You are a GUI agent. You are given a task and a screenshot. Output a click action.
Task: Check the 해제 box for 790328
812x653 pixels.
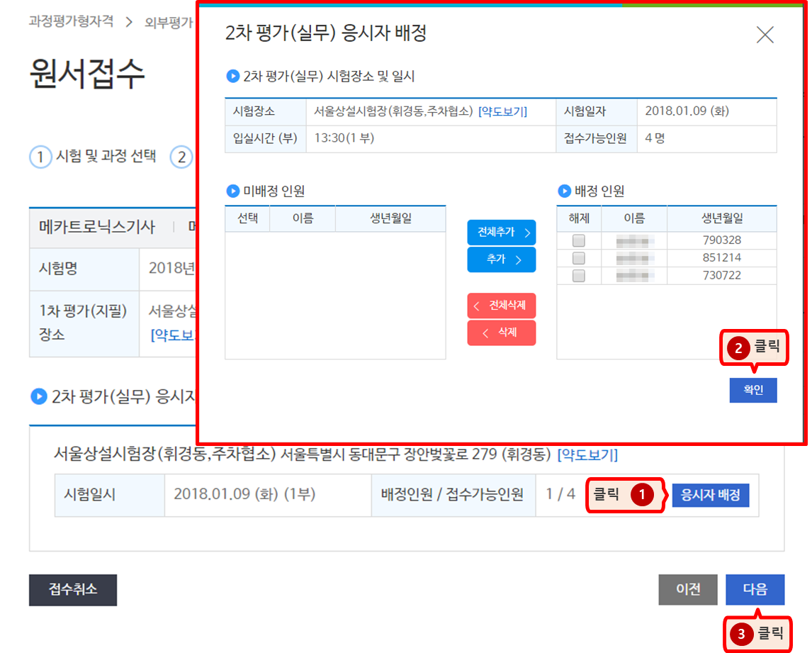coord(578,240)
